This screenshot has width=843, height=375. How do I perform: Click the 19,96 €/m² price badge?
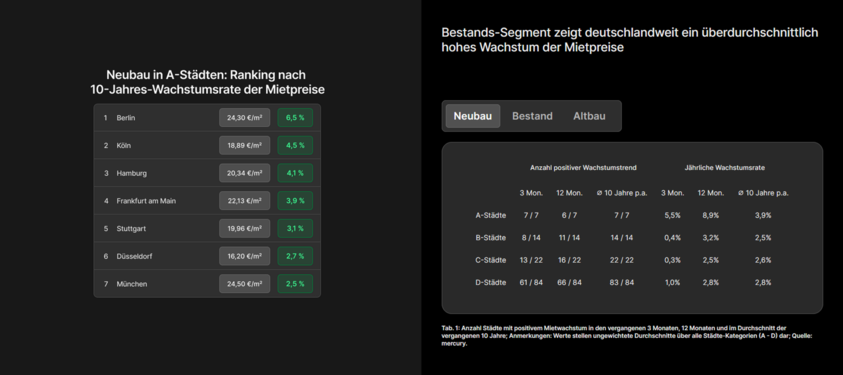coord(245,228)
